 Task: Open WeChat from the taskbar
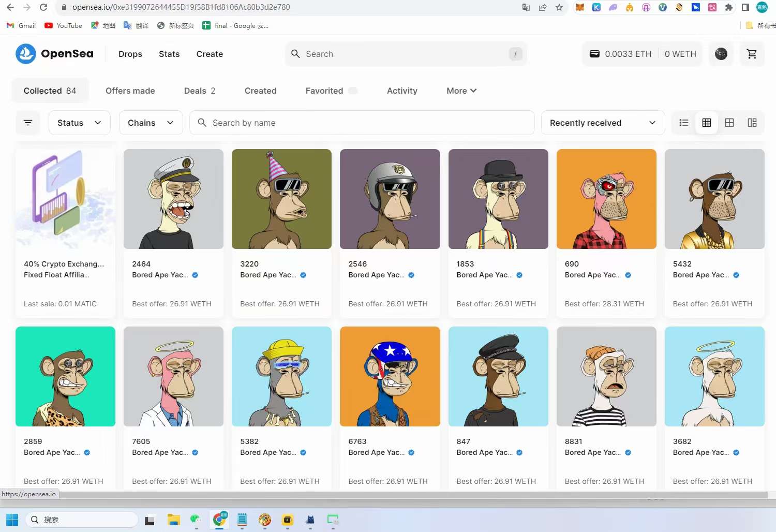point(196,520)
